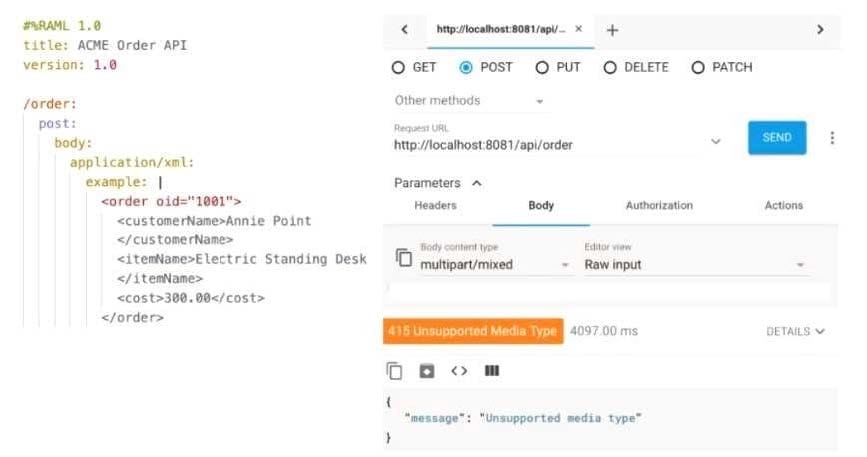Open the three-dot request options menu
The height and width of the screenshot is (457, 867).
[x=832, y=138]
